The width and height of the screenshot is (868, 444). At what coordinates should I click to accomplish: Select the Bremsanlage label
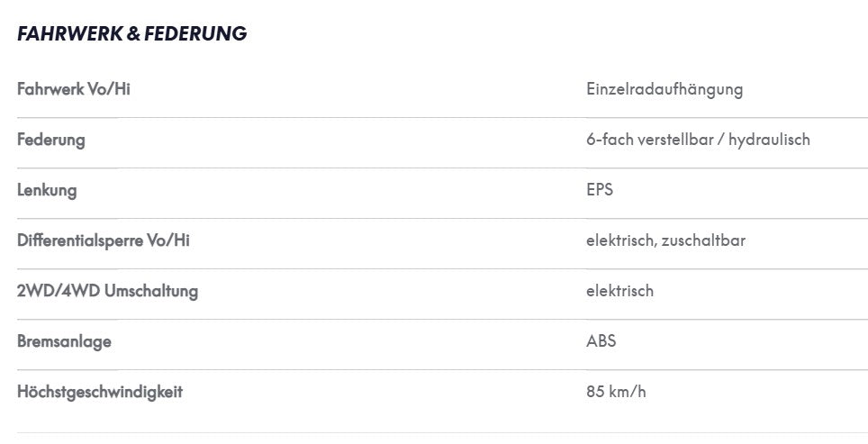64,341
